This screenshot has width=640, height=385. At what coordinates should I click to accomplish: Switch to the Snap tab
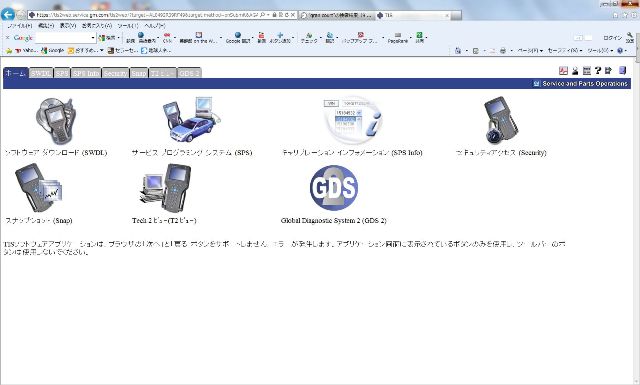[x=139, y=73]
